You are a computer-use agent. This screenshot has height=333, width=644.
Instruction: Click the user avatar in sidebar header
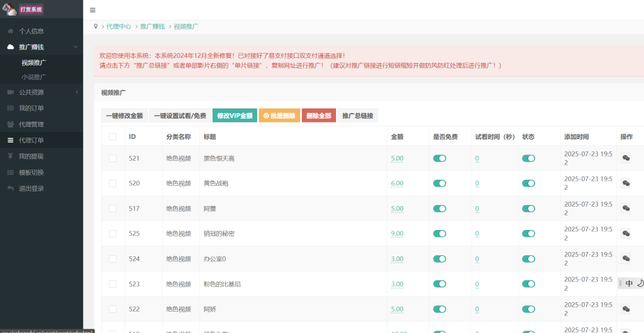click(9, 9)
